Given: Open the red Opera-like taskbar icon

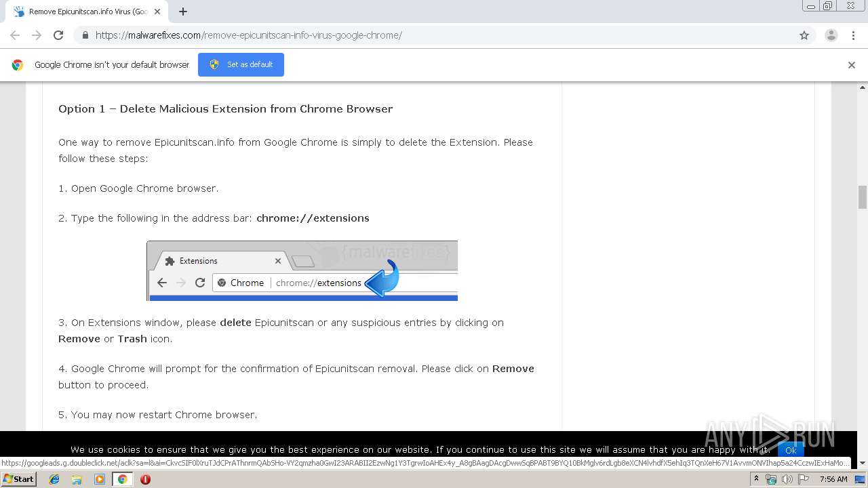Looking at the screenshot, I should (x=145, y=479).
